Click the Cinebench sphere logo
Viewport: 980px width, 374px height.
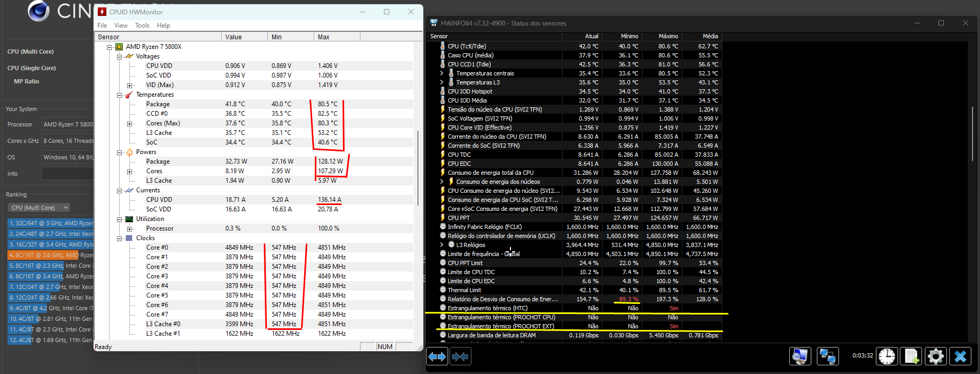[38, 11]
